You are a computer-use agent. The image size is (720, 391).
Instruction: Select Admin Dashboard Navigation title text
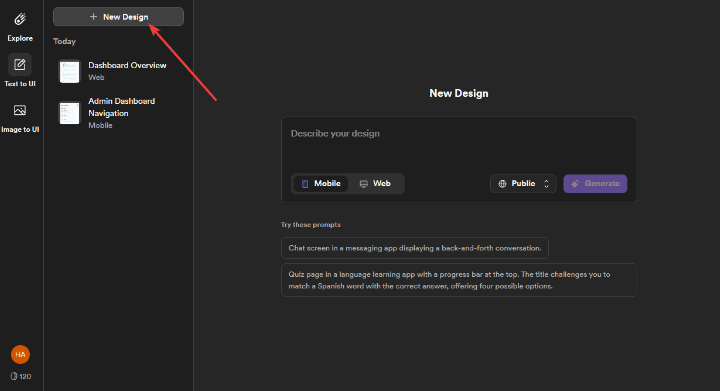(x=122, y=107)
